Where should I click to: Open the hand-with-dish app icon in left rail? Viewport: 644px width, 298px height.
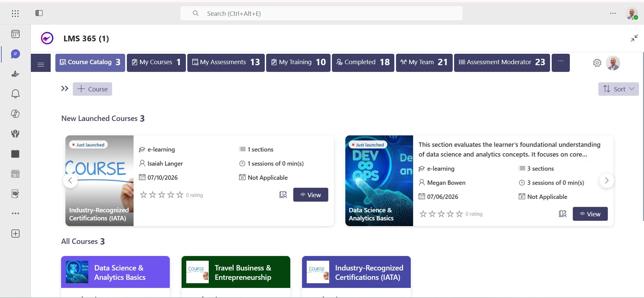[15, 74]
